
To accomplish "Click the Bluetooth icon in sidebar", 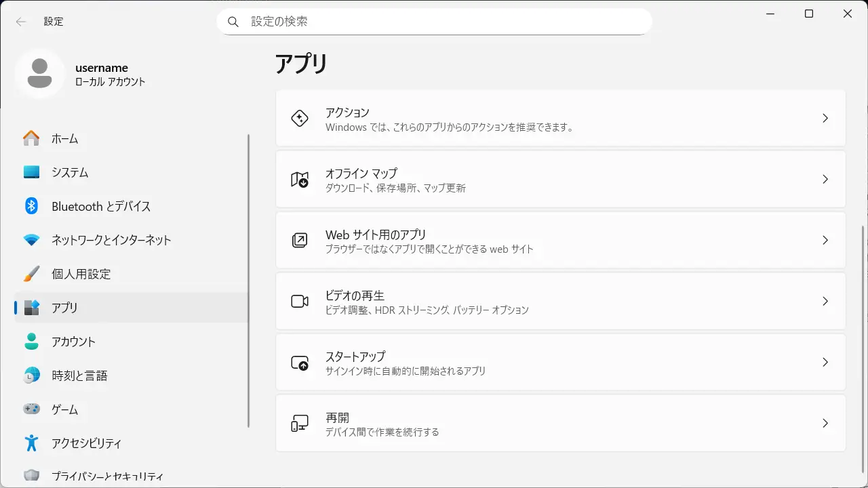I will [31, 206].
